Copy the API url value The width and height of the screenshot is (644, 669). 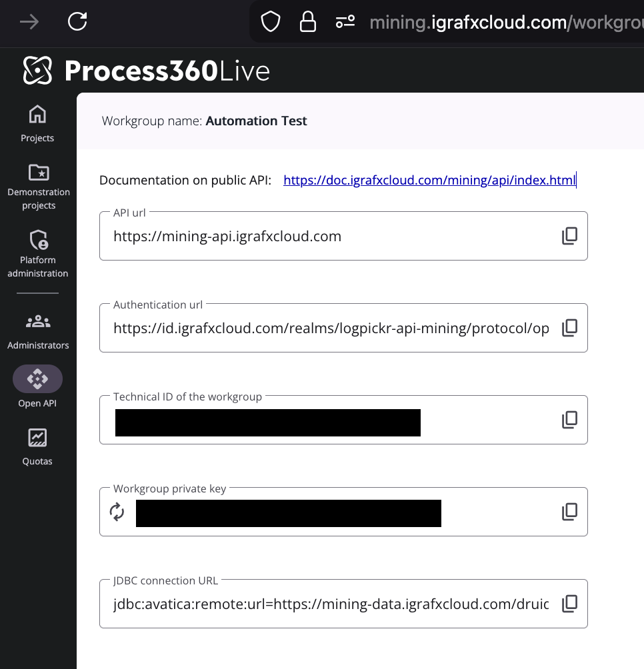coord(570,236)
